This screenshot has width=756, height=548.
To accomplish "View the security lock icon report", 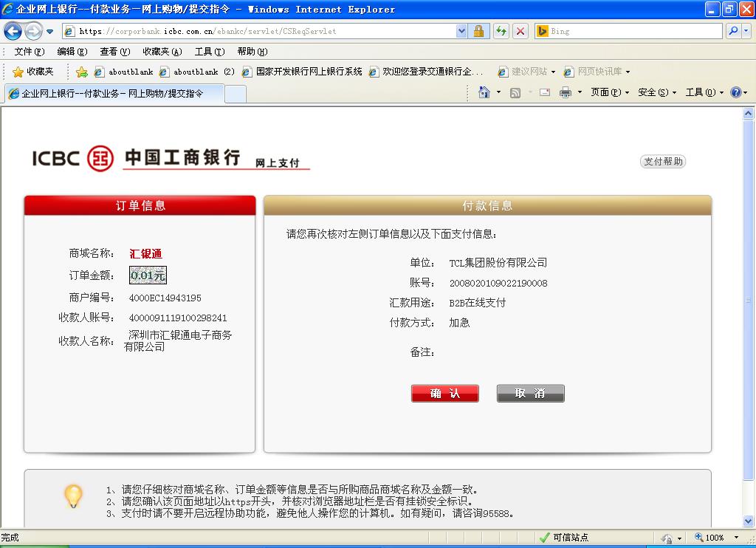I will pyautogui.click(x=478, y=31).
